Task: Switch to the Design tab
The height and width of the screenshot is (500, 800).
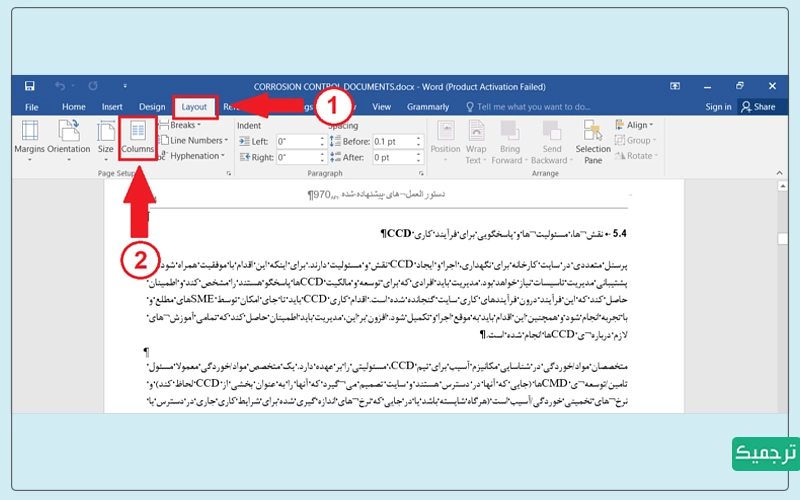Action: (x=152, y=107)
